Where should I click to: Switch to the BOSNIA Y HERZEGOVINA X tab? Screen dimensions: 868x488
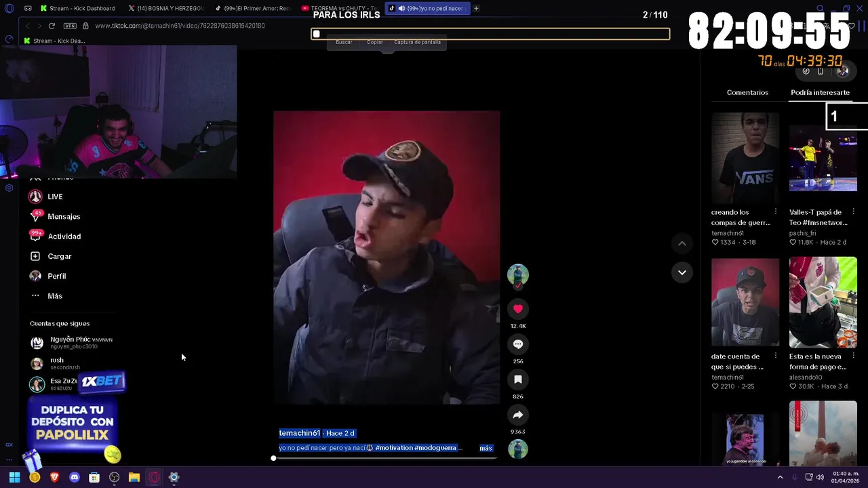pyautogui.click(x=168, y=8)
